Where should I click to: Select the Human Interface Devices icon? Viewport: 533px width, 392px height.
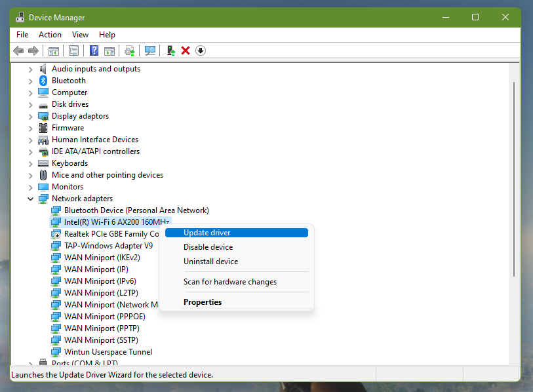pyautogui.click(x=43, y=140)
